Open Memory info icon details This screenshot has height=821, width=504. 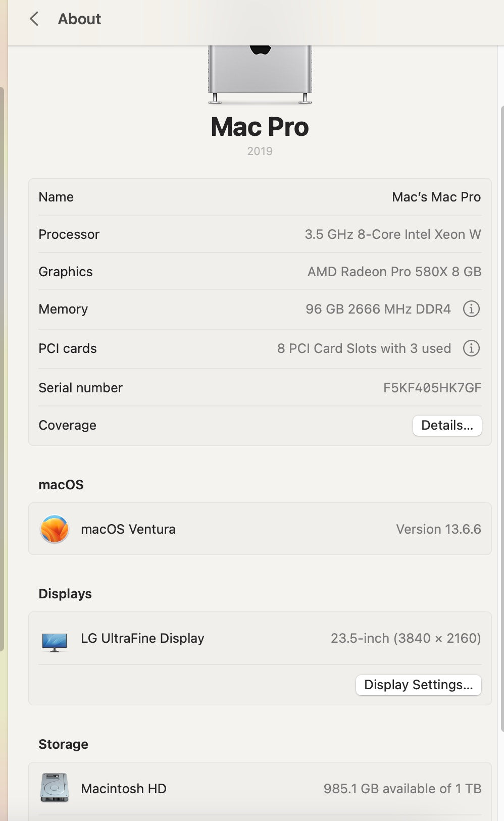[471, 309]
